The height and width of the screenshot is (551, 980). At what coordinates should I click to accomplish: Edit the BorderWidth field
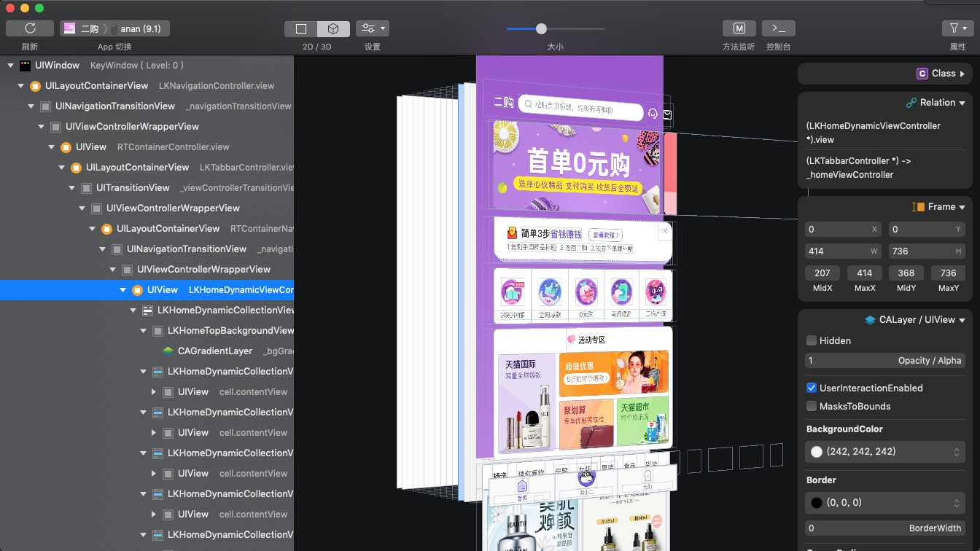[884, 528]
